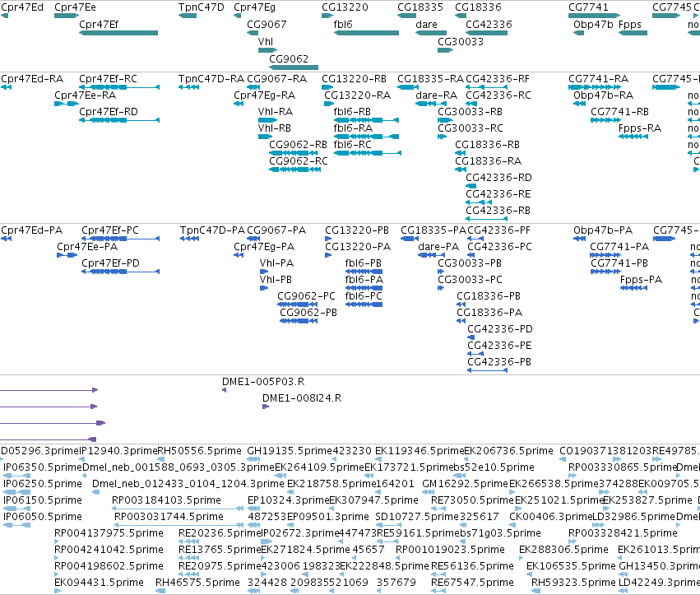The image size is (700, 595).
Task: Click EST RP003031744.5prime
Action: point(178,525)
